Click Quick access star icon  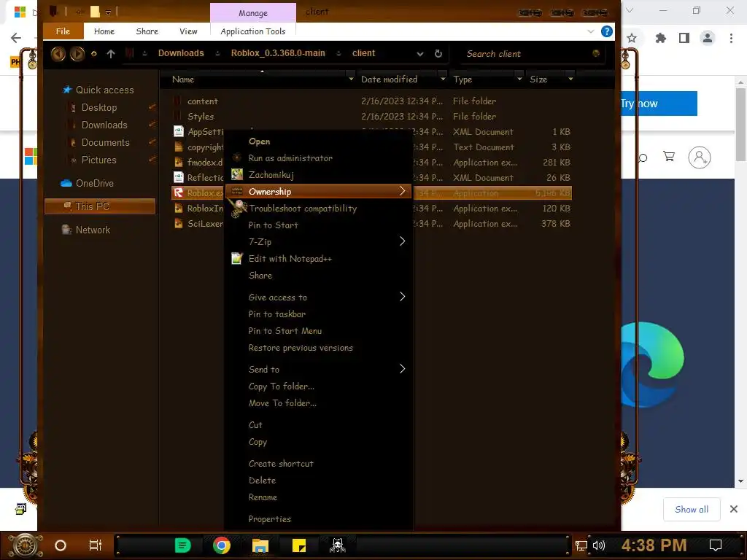click(67, 90)
